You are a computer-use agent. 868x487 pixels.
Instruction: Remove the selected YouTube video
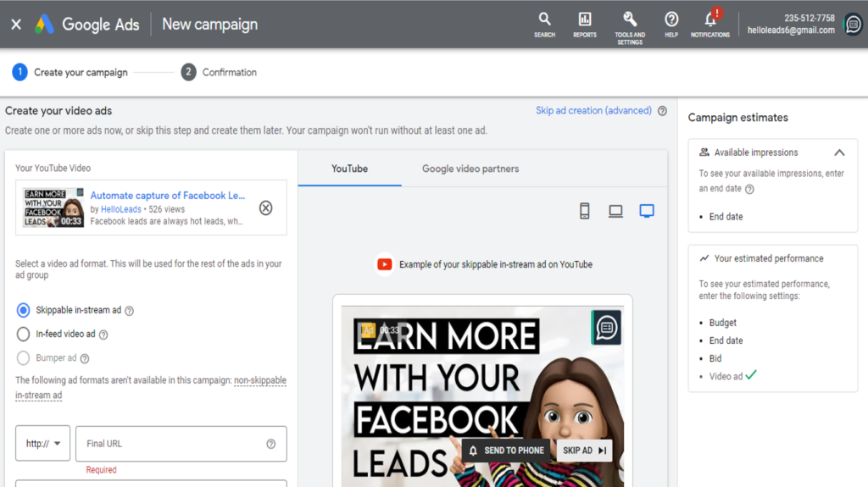point(265,208)
